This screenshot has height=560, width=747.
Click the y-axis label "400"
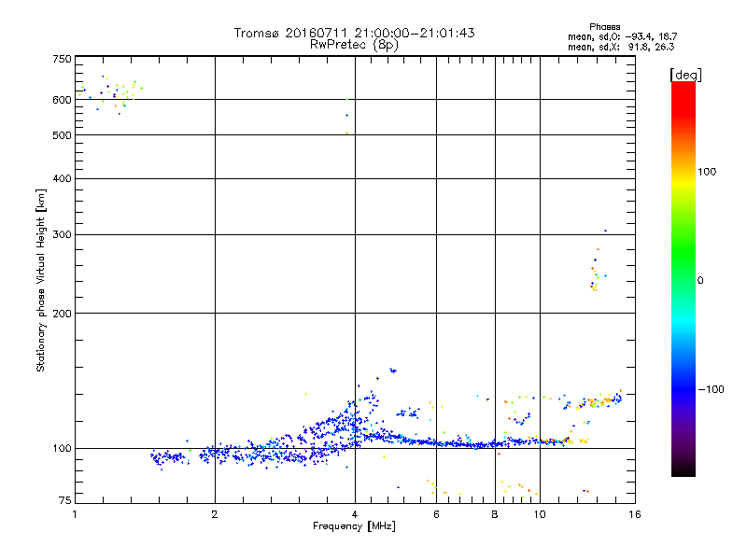pos(62,179)
